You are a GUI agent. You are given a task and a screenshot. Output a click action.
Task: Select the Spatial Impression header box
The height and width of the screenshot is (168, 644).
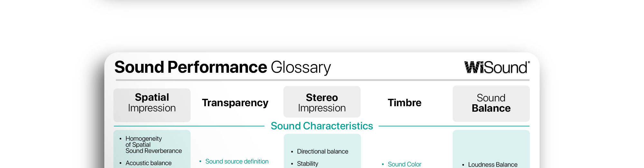click(152, 105)
